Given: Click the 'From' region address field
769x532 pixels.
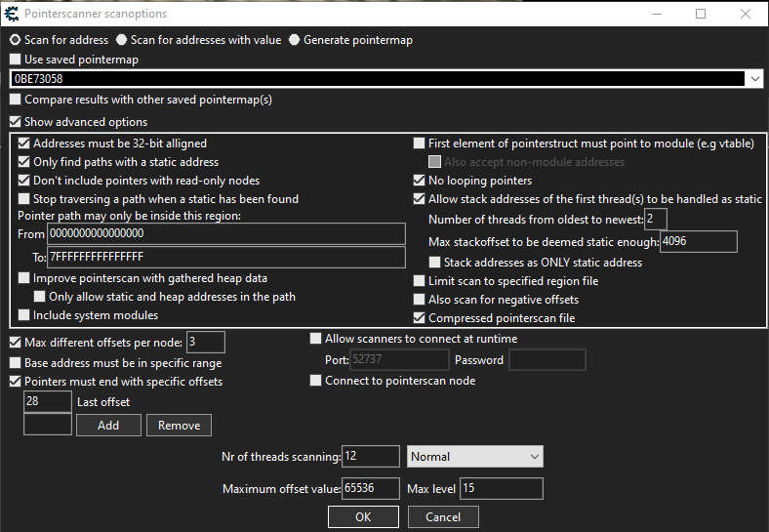Looking at the screenshot, I should (226, 233).
